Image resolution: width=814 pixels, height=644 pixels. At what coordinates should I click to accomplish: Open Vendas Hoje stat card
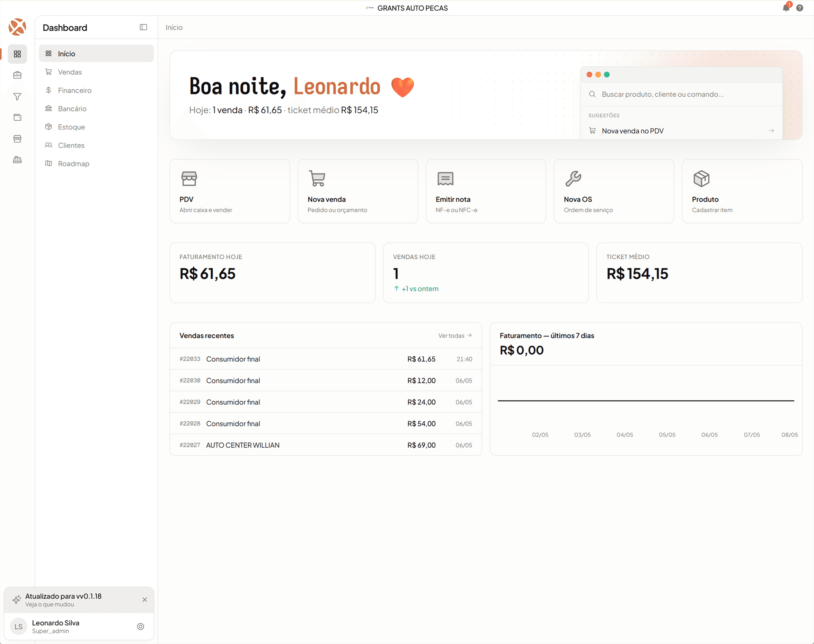click(x=486, y=273)
